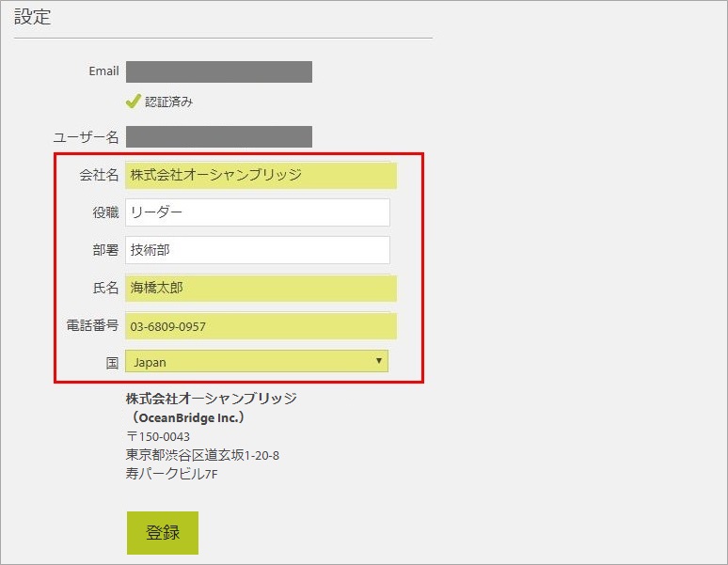Click the 会社名 label
The width and height of the screenshot is (728, 565).
coord(99,175)
